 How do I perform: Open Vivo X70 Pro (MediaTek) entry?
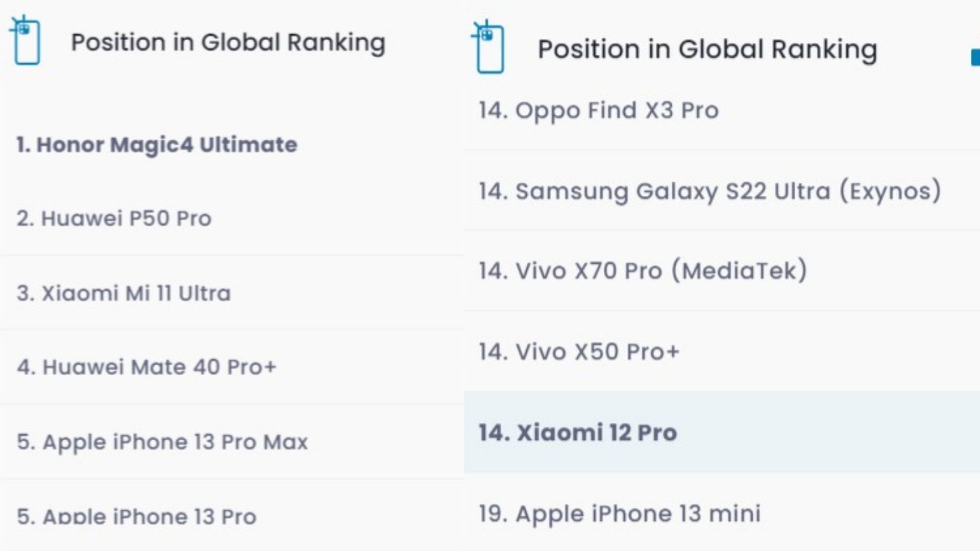(722, 270)
